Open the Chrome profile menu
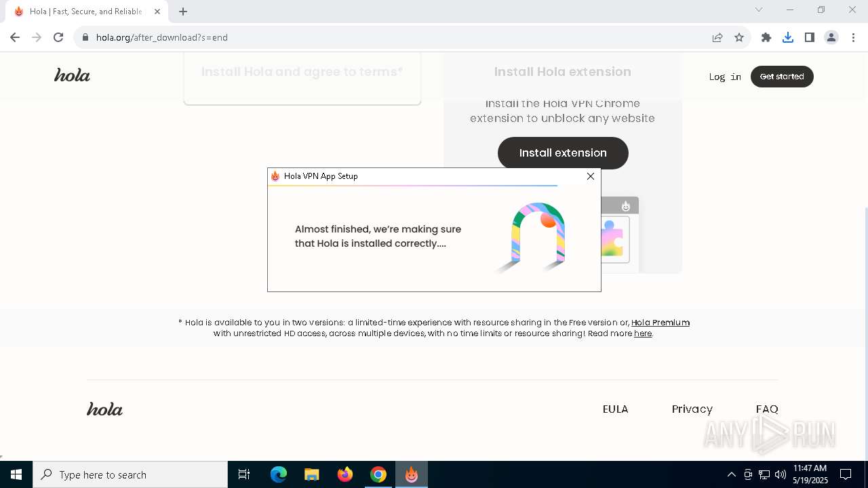This screenshot has width=868, height=488. [831, 37]
